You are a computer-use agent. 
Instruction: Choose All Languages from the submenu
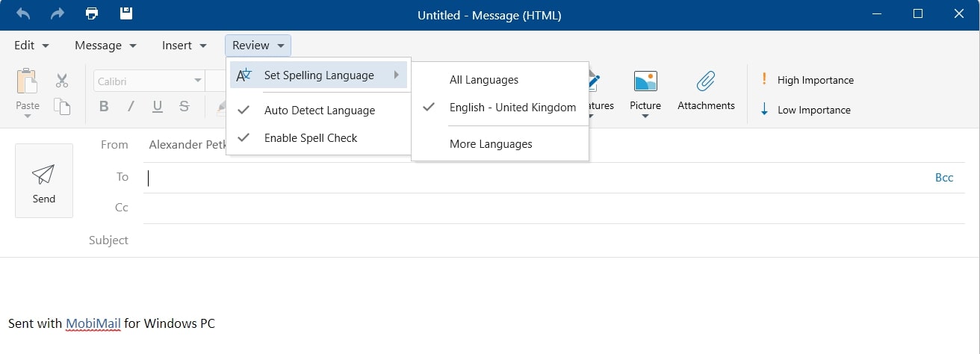[483, 80]
